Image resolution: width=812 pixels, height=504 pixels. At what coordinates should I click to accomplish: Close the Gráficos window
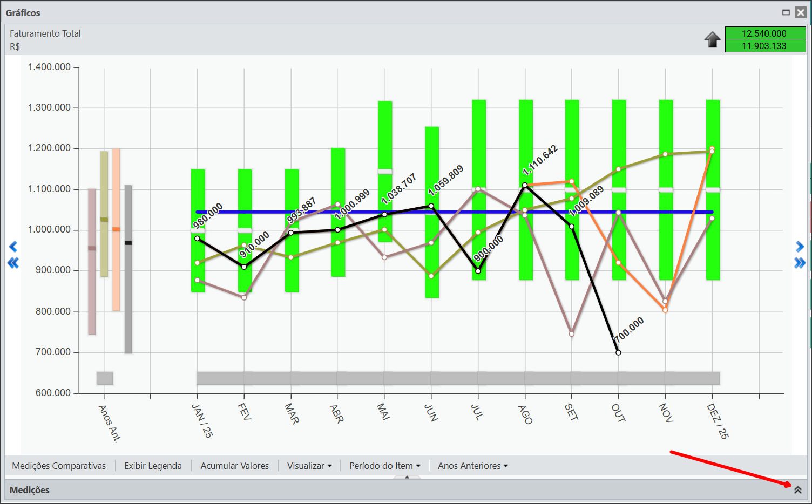pyautogui.click(x=800, y=12)
